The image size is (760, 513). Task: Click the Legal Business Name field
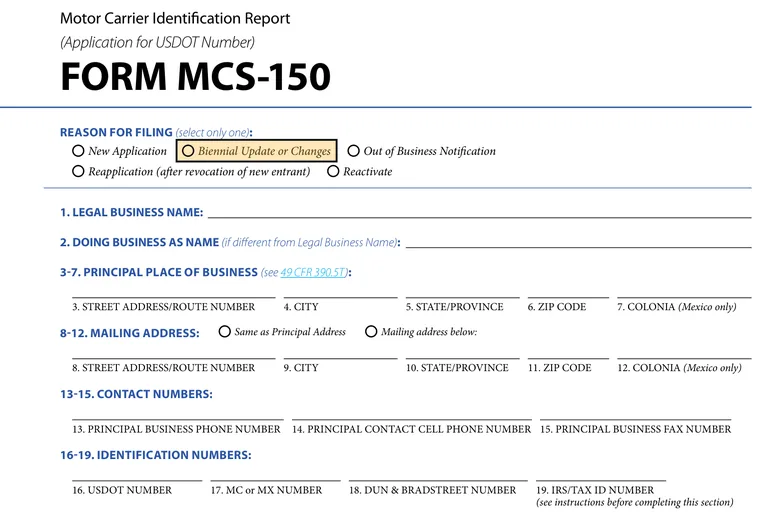(479, 211)
